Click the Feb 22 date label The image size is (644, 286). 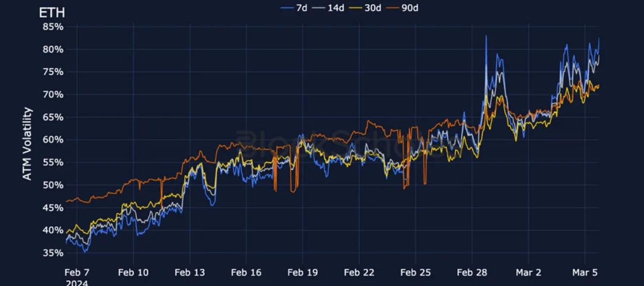pos(359,272)
